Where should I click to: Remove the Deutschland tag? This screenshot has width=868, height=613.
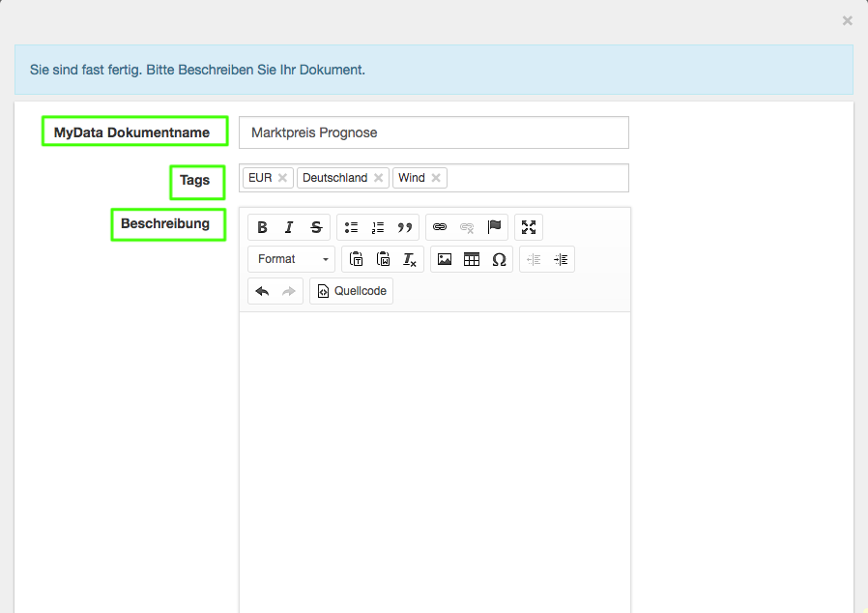pyautogui.click(x=378, y=178)
